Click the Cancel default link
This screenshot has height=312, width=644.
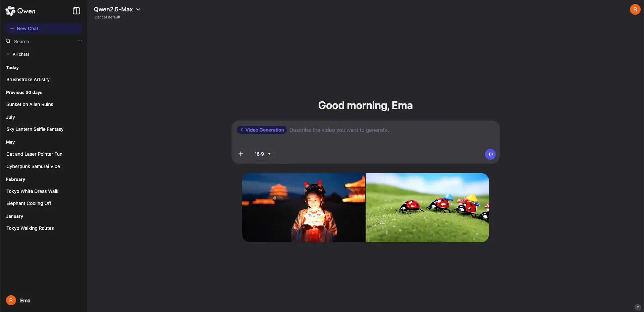click(x=107, y=17)
